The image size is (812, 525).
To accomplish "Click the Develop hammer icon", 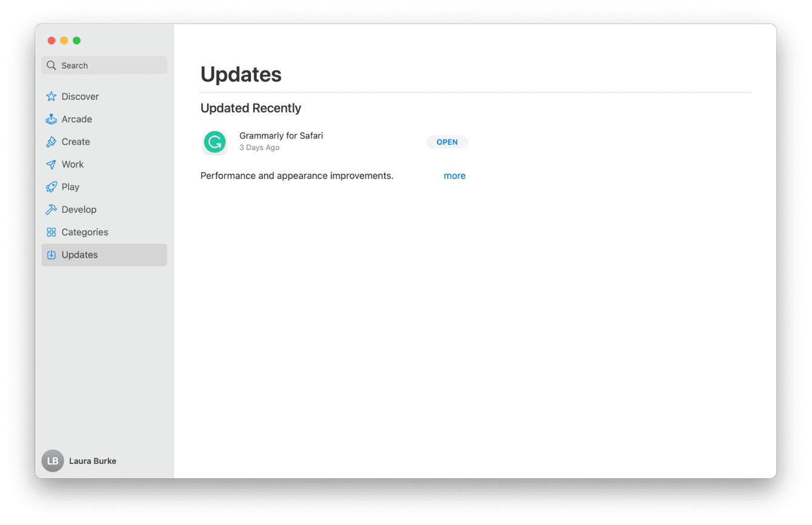I will coord(52,210).
